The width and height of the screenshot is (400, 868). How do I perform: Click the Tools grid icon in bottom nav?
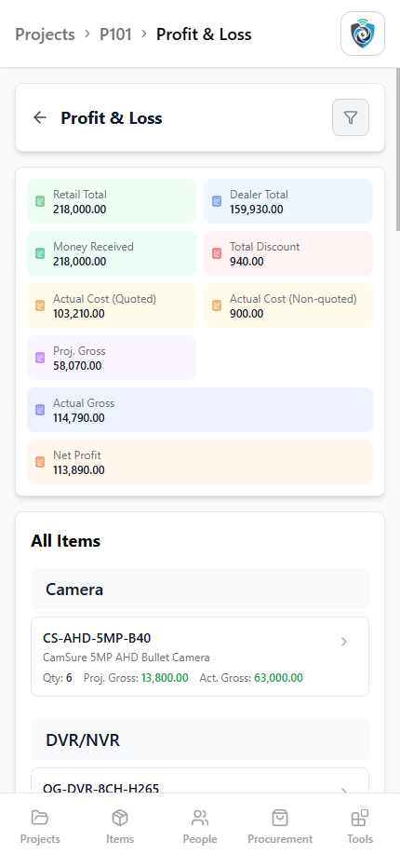point(360,818)
